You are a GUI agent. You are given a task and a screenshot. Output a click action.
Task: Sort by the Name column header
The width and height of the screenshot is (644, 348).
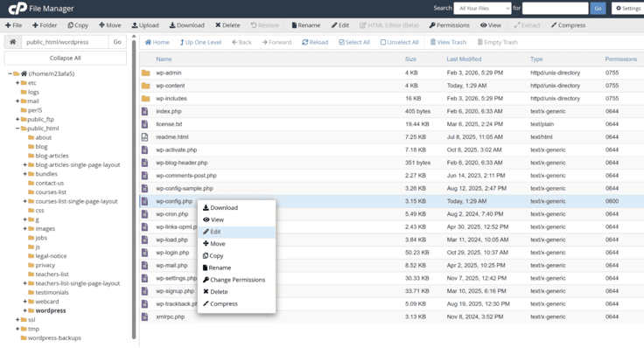coord(164,59)
